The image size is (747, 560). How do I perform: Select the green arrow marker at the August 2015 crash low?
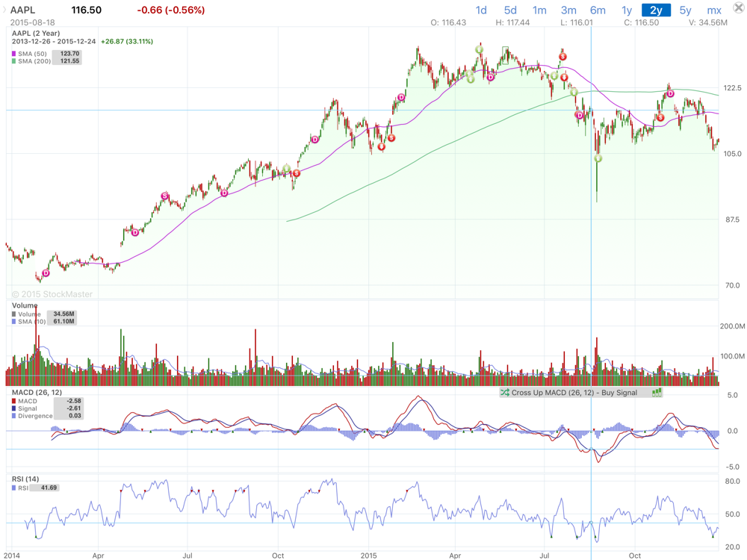[598, 158]
